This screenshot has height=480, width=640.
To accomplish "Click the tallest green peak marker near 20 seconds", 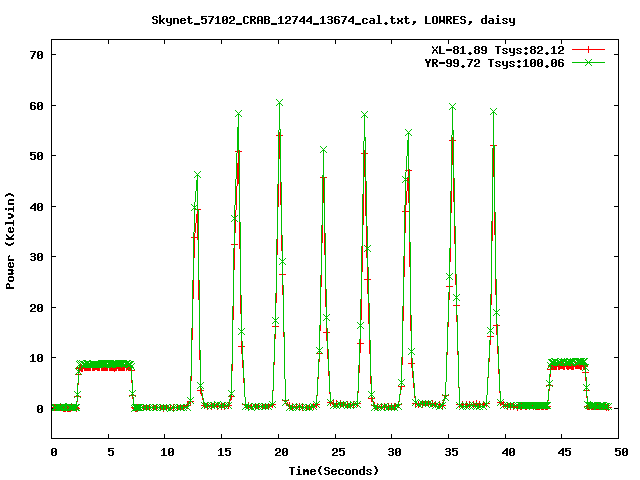I will pos(279,102).
